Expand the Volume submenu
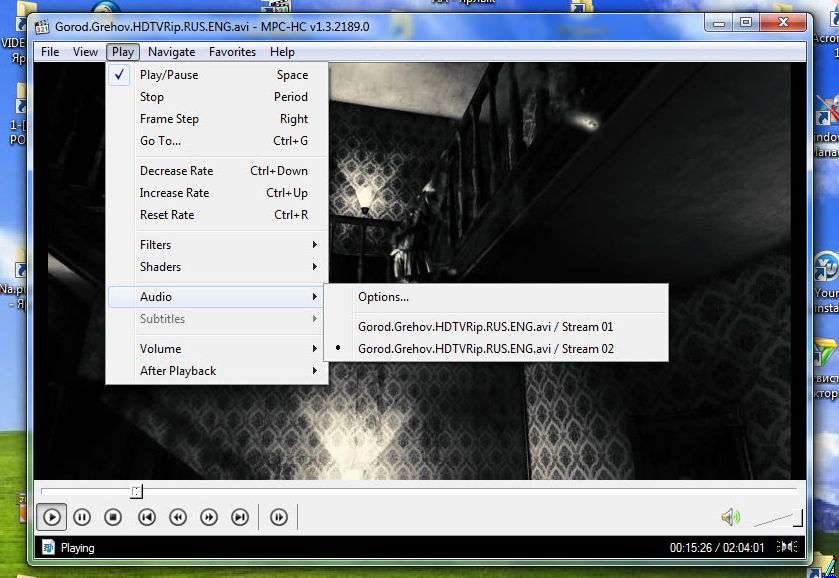The width and height of the screenshot is (839, 578). pos(217,348)
